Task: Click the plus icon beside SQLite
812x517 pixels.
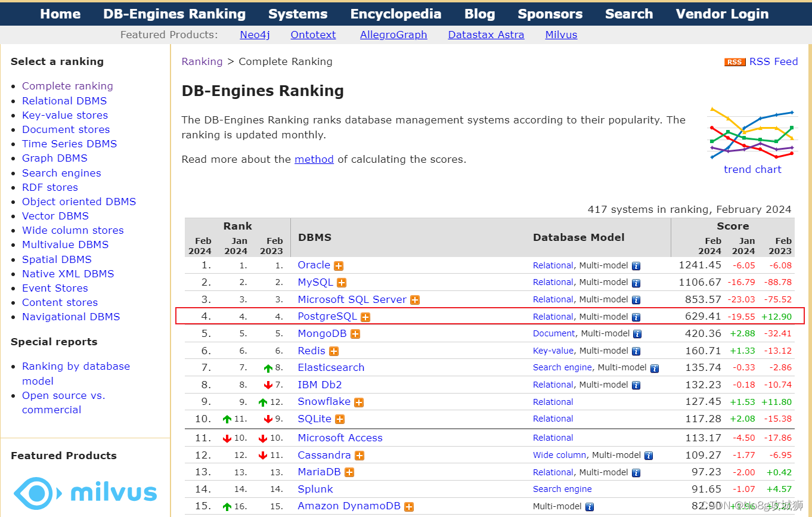Action: [340, 419]
